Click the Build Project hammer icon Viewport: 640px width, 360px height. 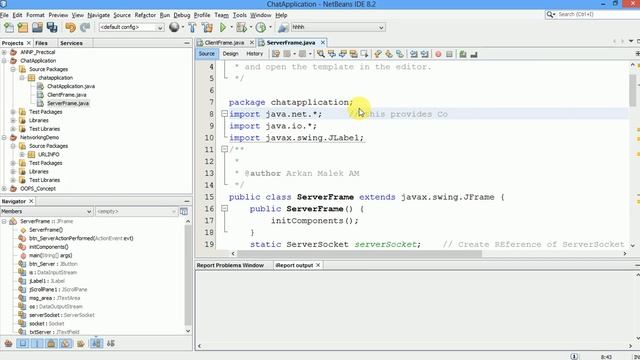pos(192,27)
